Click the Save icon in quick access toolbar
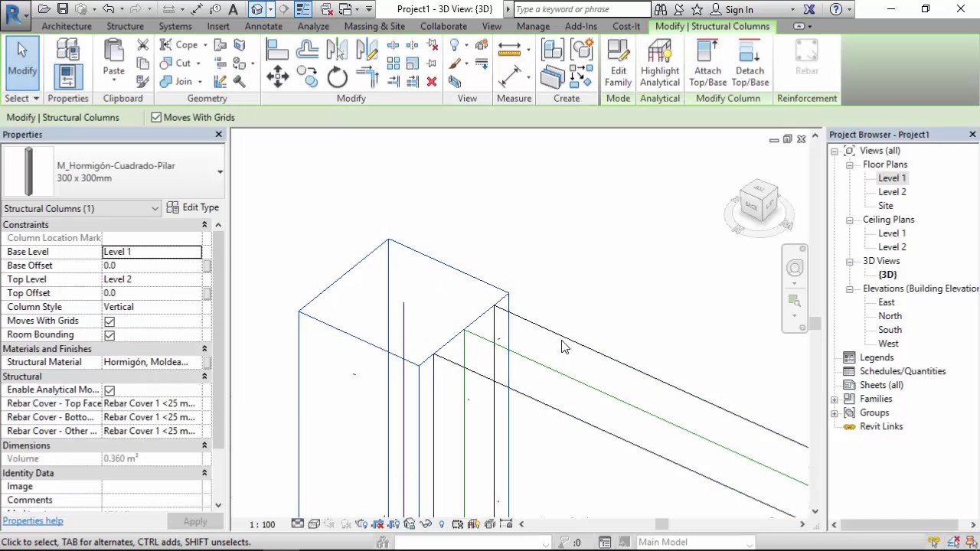 click(63, 9)
